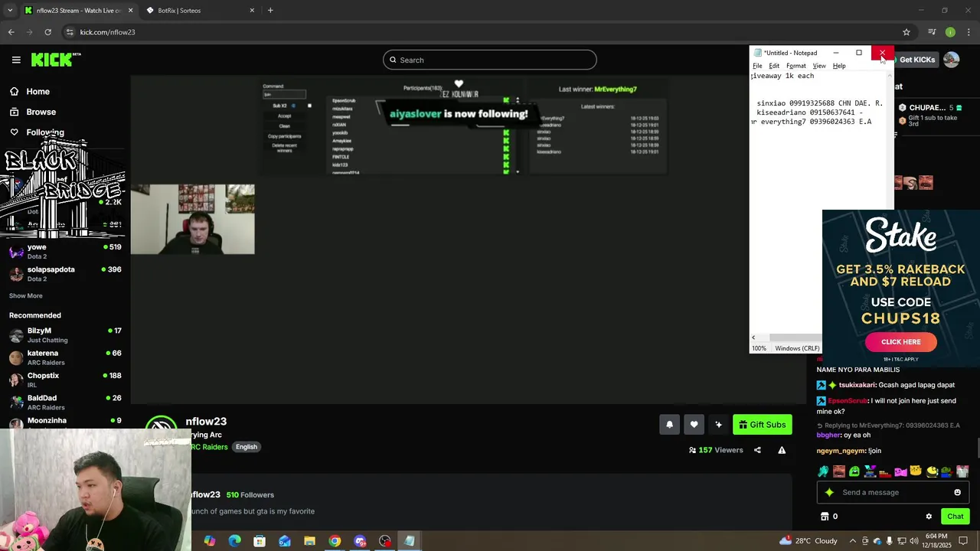Screen dimensions: 980x551
Task: Report stream with warning triangle icon
Action: click(x=782, y=450)
